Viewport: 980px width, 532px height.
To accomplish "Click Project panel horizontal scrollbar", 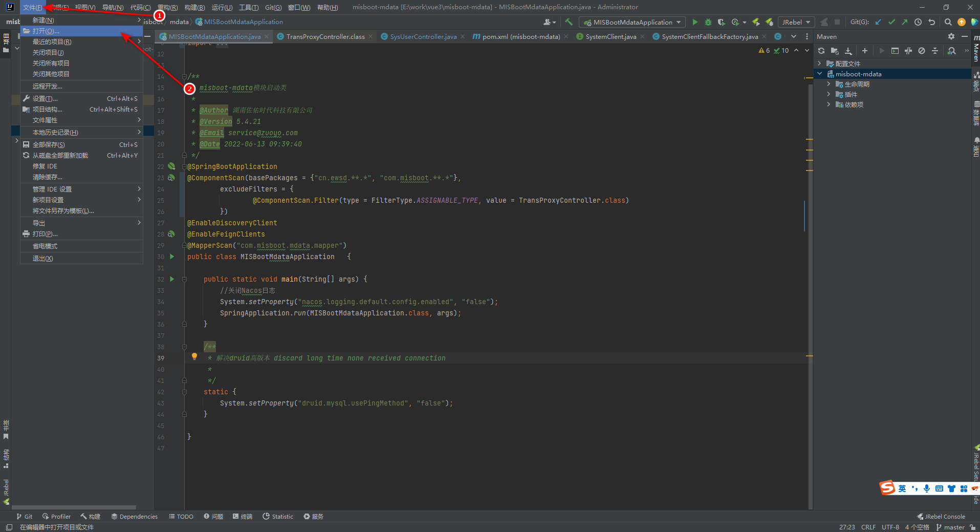I will pos(74,507).
